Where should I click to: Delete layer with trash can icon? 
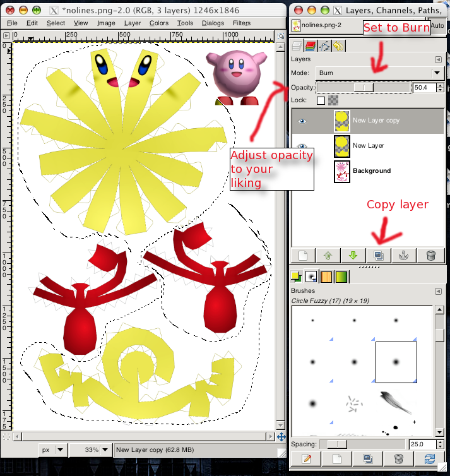431,256
